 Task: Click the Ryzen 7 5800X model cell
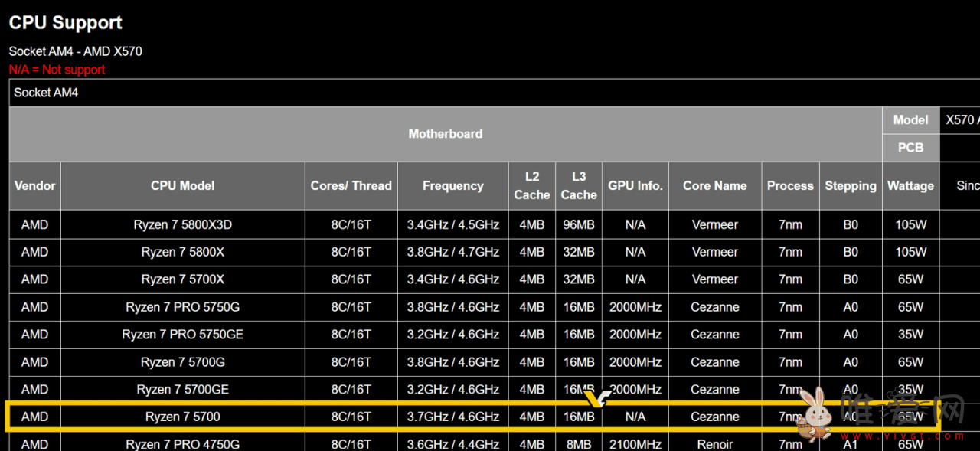click(x=182, y=252)
